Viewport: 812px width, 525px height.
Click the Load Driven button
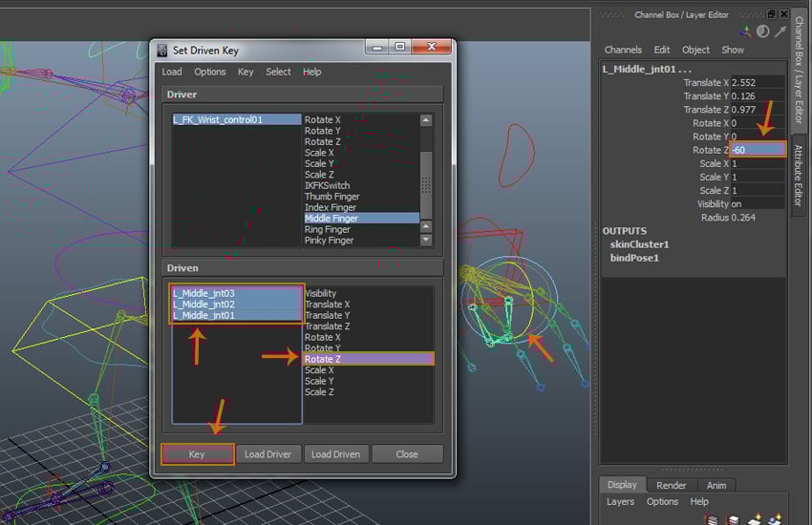334,454
